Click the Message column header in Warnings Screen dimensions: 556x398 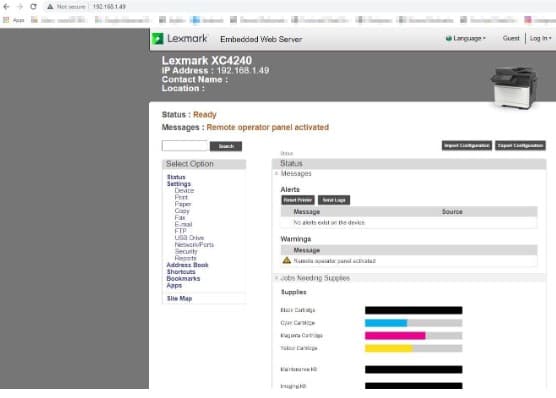tap(307, 250)
